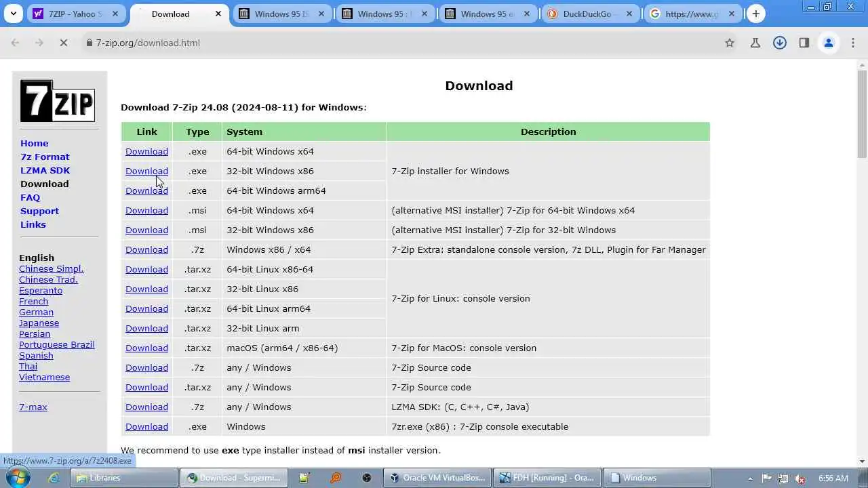Download macOS arm64 / x86-64 tar.xz
Screen dimensions: 868x488
[x=146, y=348]
